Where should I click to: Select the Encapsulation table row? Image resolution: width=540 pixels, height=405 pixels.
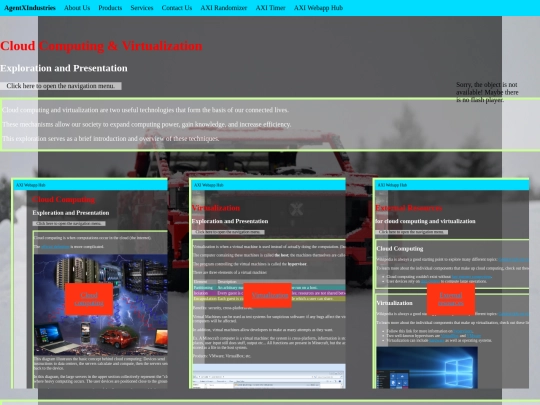coord(269,299)
